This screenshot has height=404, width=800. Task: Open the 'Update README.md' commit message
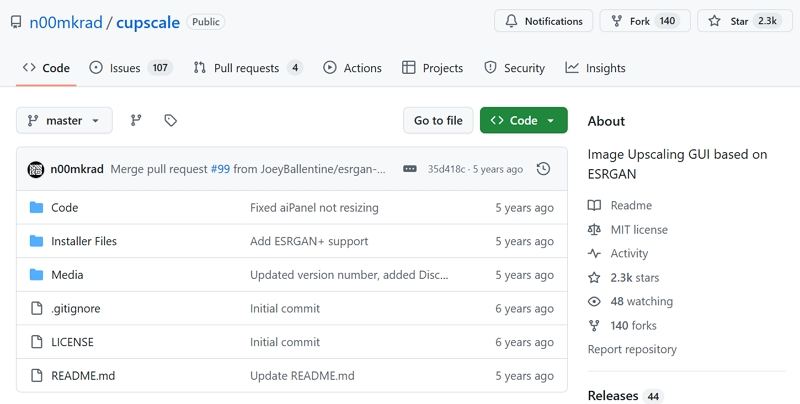tap(302, 376)
